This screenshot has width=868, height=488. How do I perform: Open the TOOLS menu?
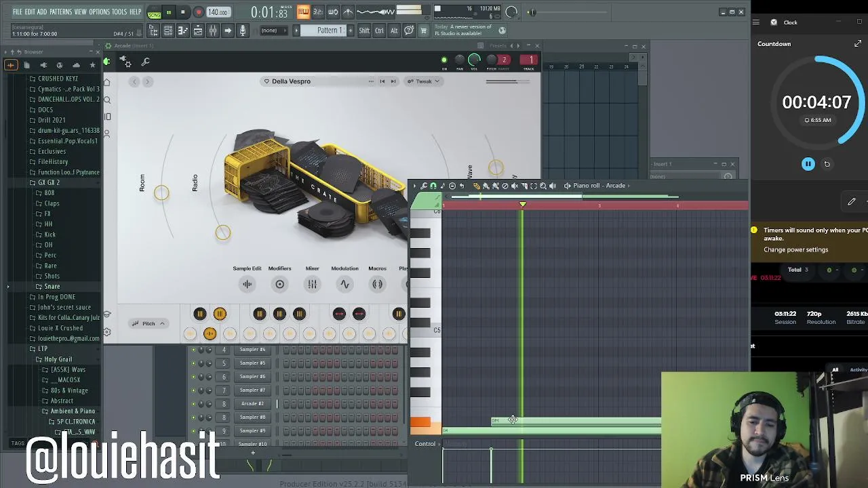point(119,12)
